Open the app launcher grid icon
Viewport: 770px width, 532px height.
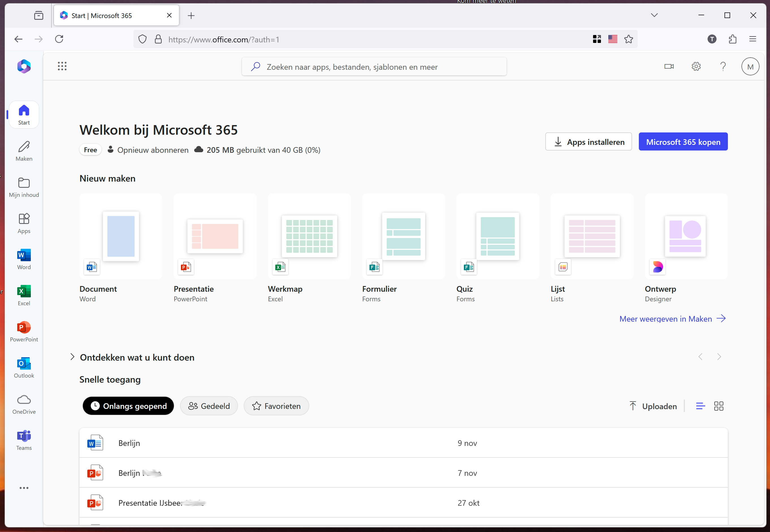pos(62,66)
